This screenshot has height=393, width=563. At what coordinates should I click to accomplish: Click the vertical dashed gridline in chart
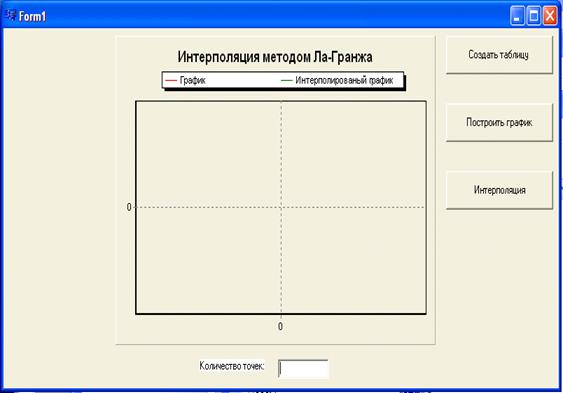[281, 154]
